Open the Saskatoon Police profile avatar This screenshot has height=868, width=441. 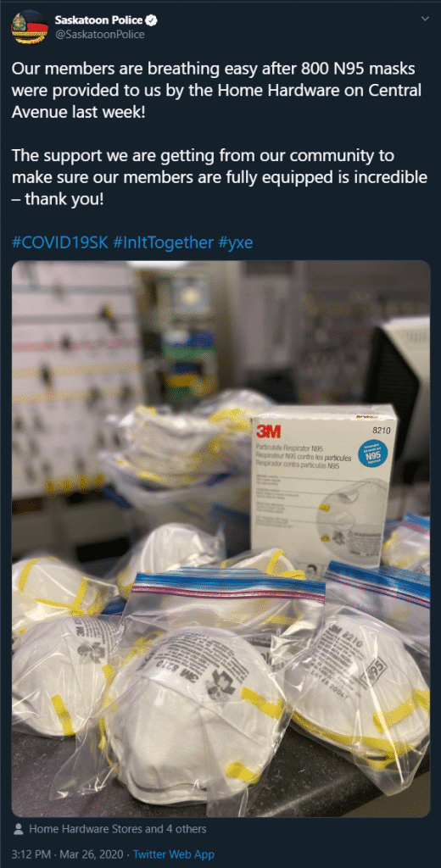click(29, 27)
